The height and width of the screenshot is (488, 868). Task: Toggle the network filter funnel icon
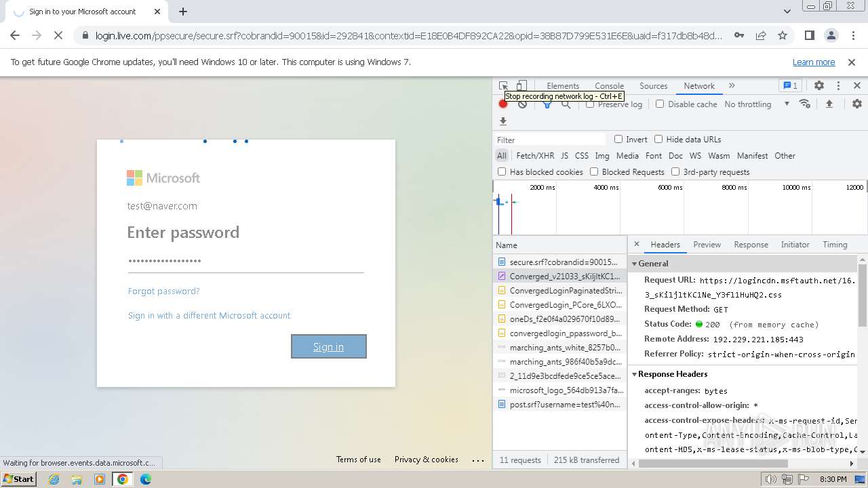pyautogui.click(x=547, y=104)
